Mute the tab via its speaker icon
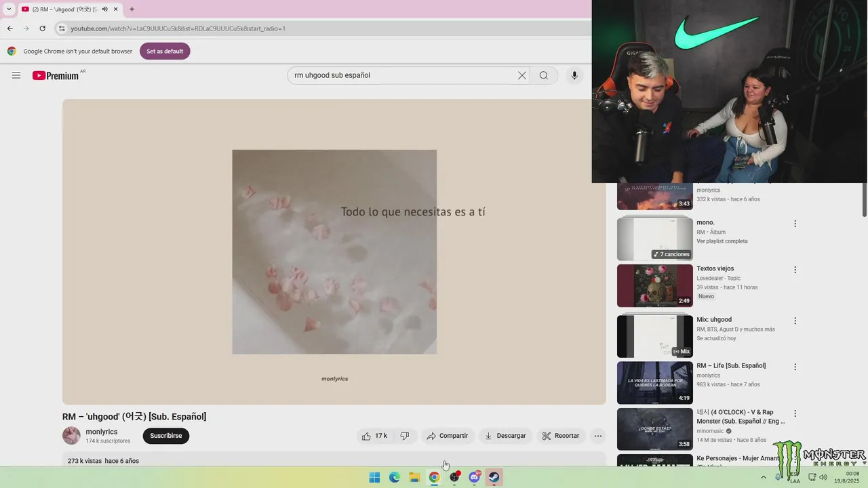The image size is (868, 488). click(x=104, y=9)
